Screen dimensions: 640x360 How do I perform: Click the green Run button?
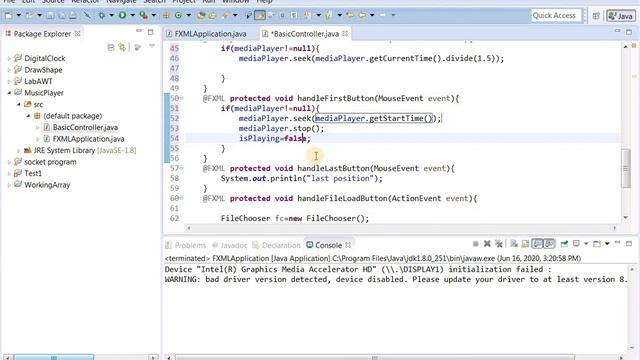click(122, 16)
